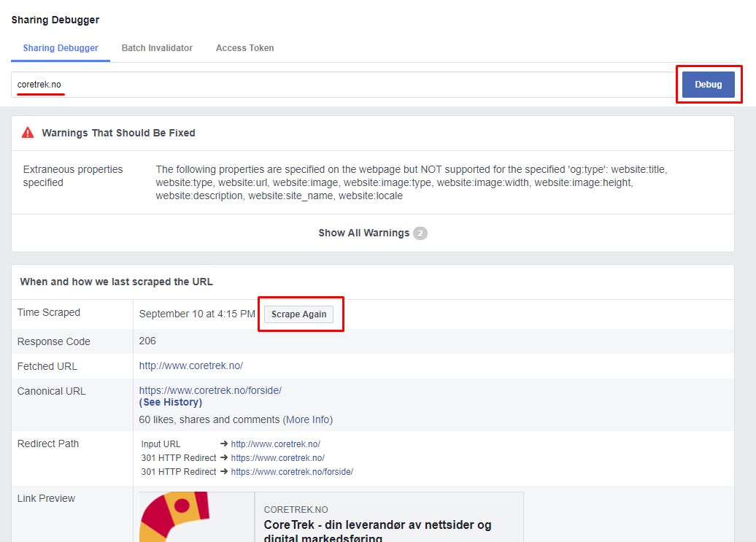Click the 'Response Code' row label

53,341
